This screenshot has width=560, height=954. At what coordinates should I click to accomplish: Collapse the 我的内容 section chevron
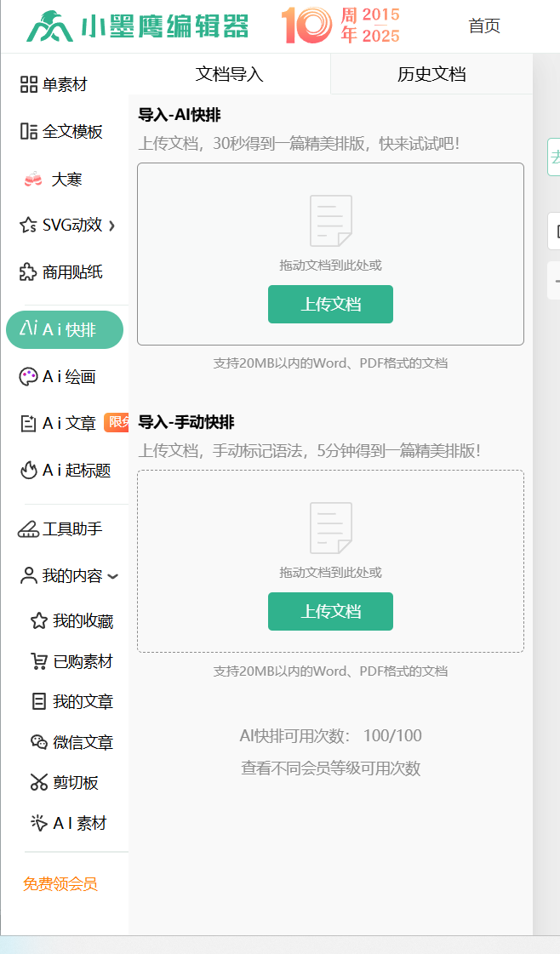(x=113, y=577)
